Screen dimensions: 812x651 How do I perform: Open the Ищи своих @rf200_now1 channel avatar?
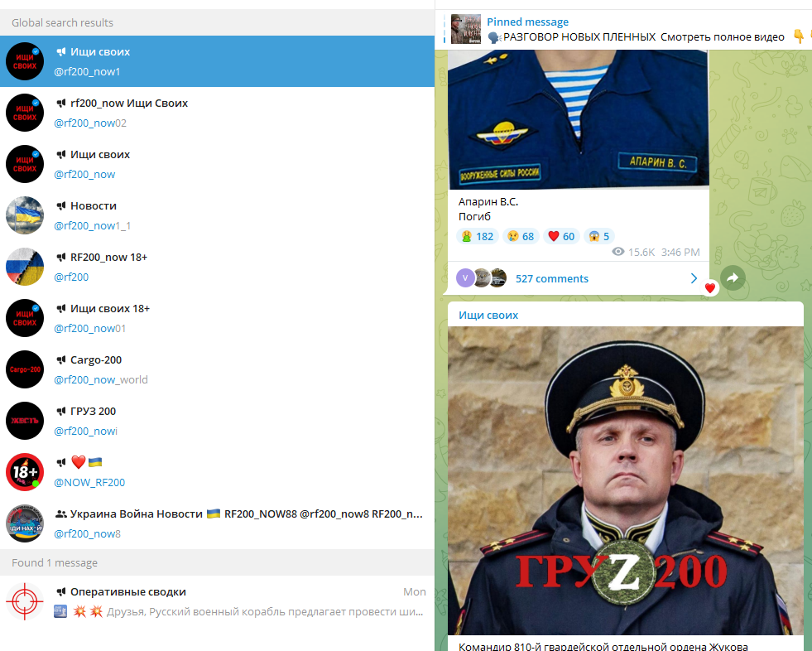point(25,61)
